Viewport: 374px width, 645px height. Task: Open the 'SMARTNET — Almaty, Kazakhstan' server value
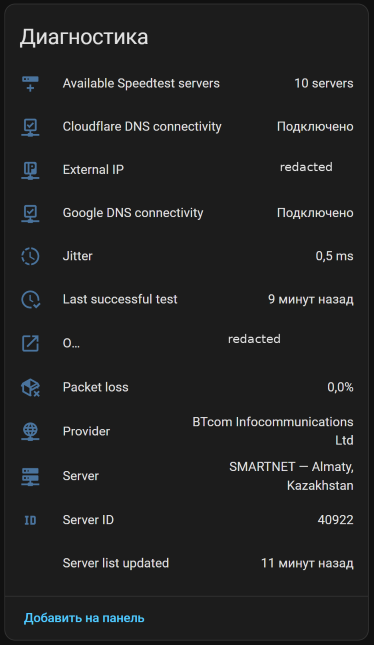(x=291, y=476)
